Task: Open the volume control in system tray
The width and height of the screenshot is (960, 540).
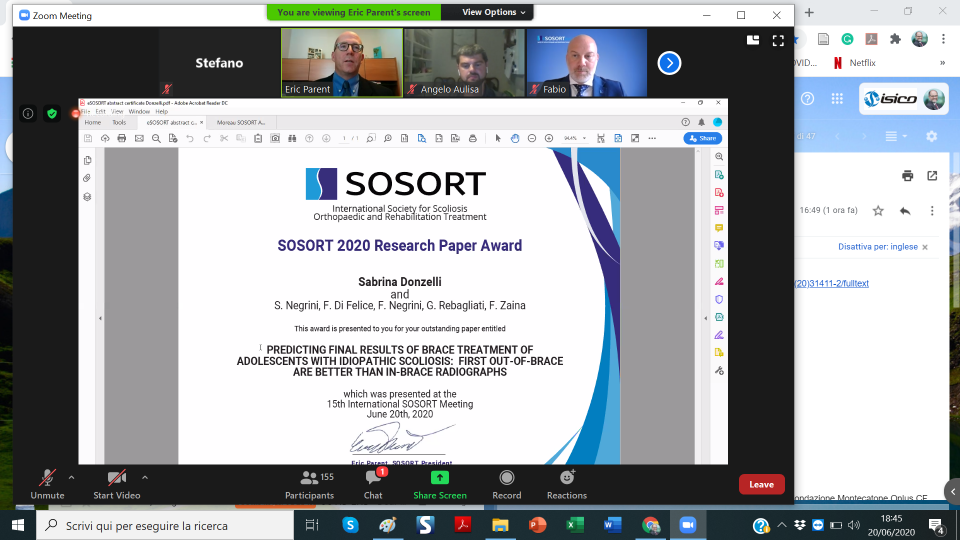Action: (x=854, y=525)
